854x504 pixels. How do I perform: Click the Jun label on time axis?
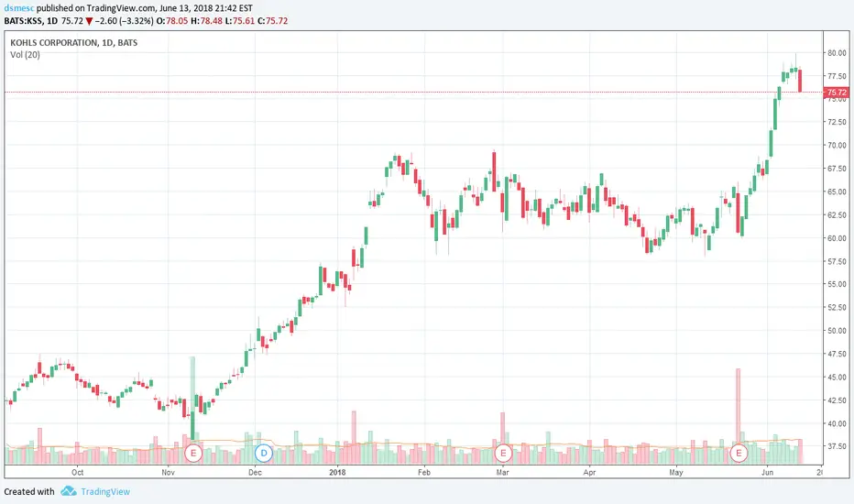point(767,473)
